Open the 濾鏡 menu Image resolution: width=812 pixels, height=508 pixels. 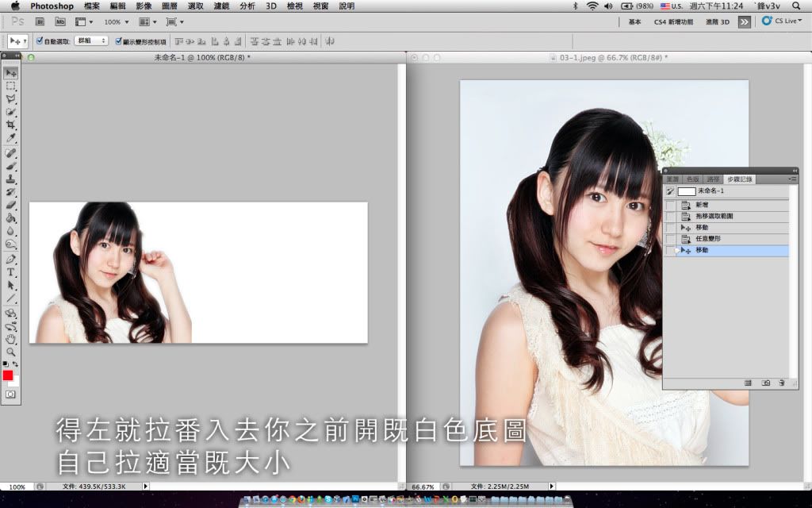pyautogui.click(x=221, y=6)
